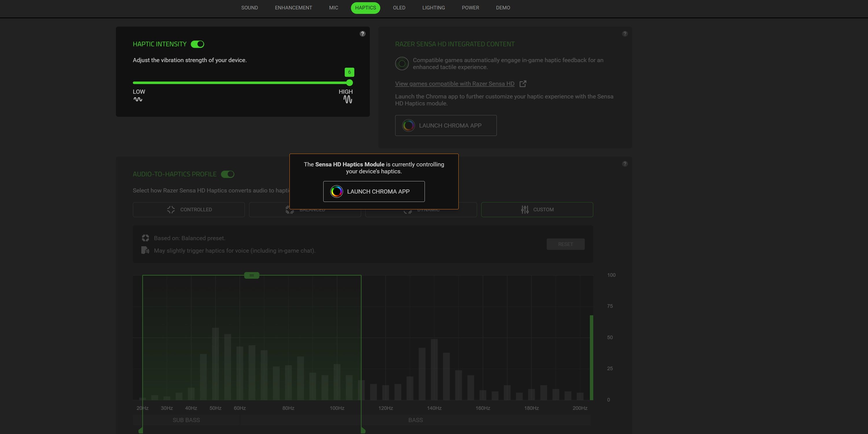Toggle the Audio-to-Haptics Profile switch
Image resolution: width=868 pixels, height=434 pixels.
[227, 174]
